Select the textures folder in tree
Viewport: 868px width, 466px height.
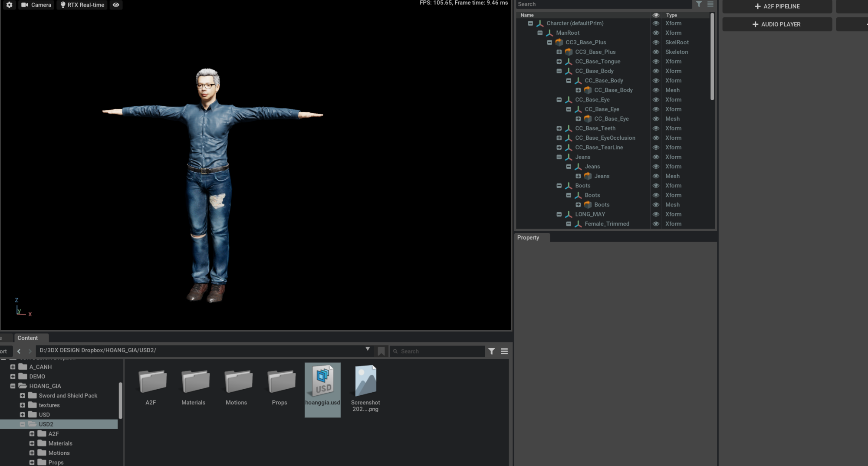click(x=49, y=405)
